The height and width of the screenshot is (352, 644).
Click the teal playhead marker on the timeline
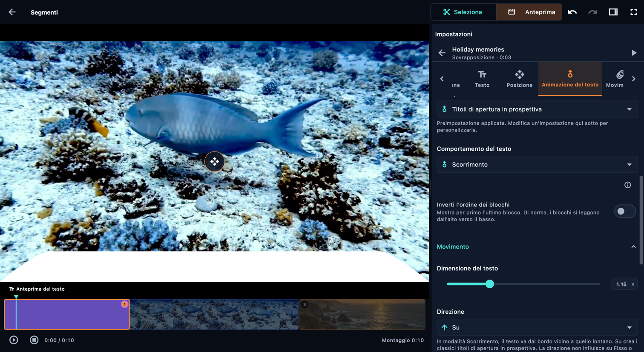(x=16, y=297)
